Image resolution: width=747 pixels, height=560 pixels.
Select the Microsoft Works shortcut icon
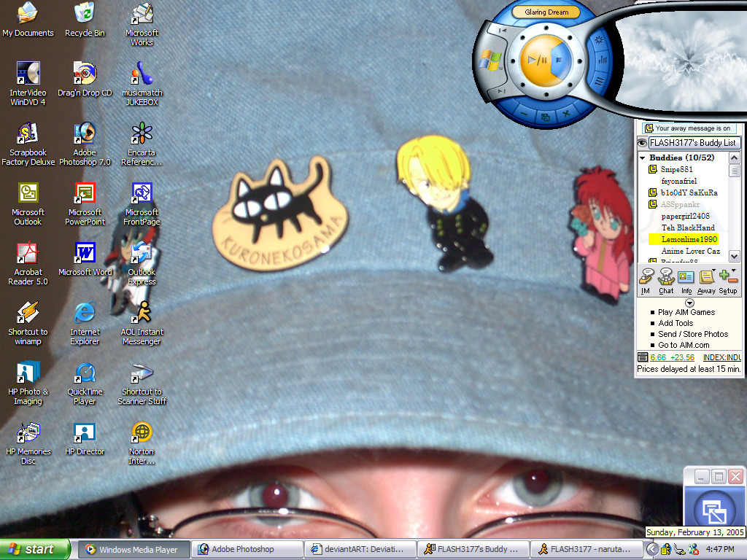pos(142,25)
